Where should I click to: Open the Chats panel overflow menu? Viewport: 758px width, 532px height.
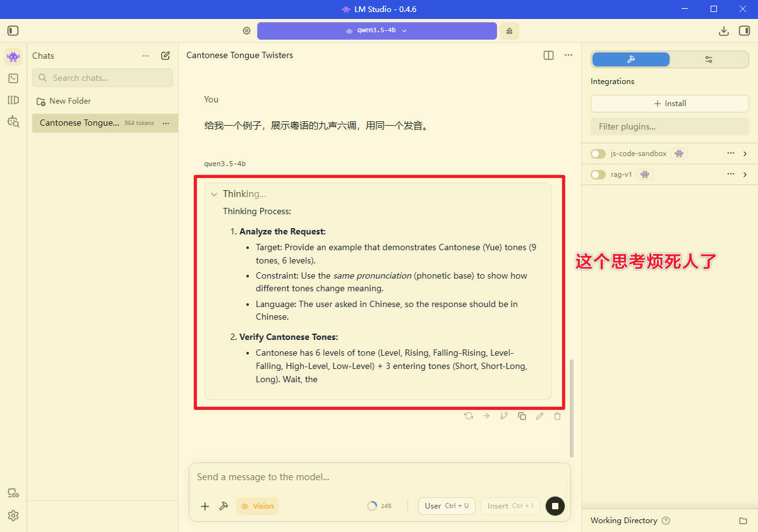(x=145, y=56)
